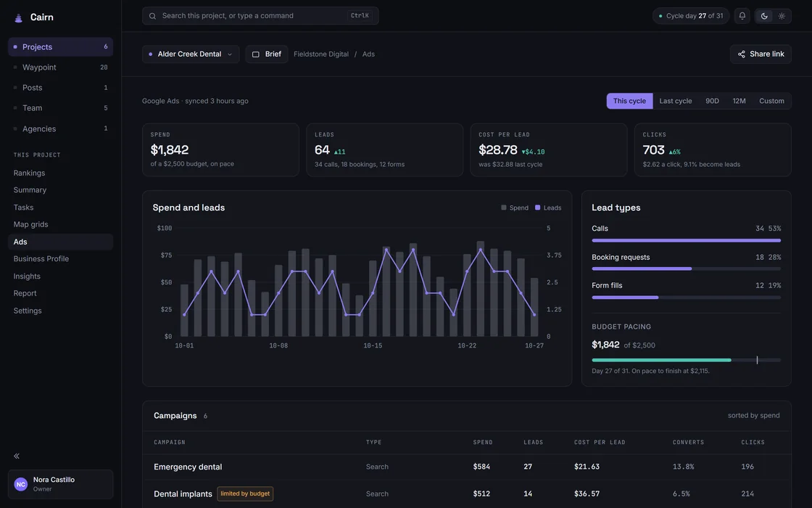Click Fieldstone Digital breadcrumb

pos(321,54)
